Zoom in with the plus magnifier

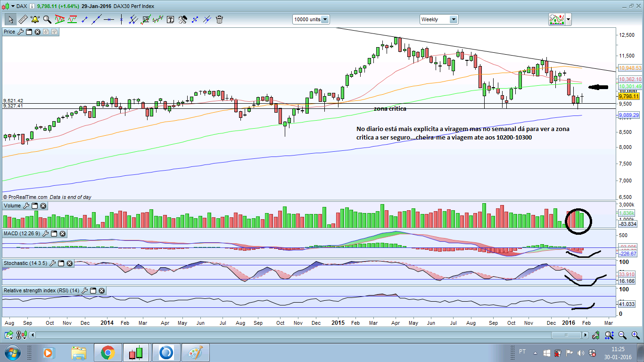pos(636,335)
